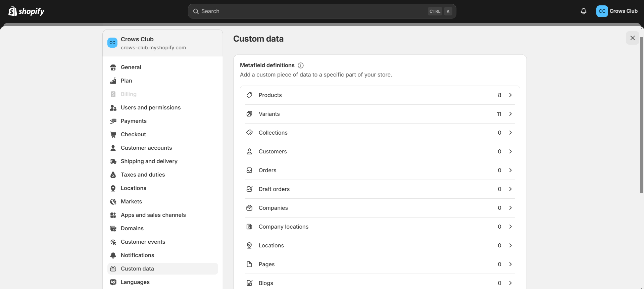Open Draft orders metafield definitions
Image resolution: width=644 pixels, height=289 pixels.
[x=380, y=189]
